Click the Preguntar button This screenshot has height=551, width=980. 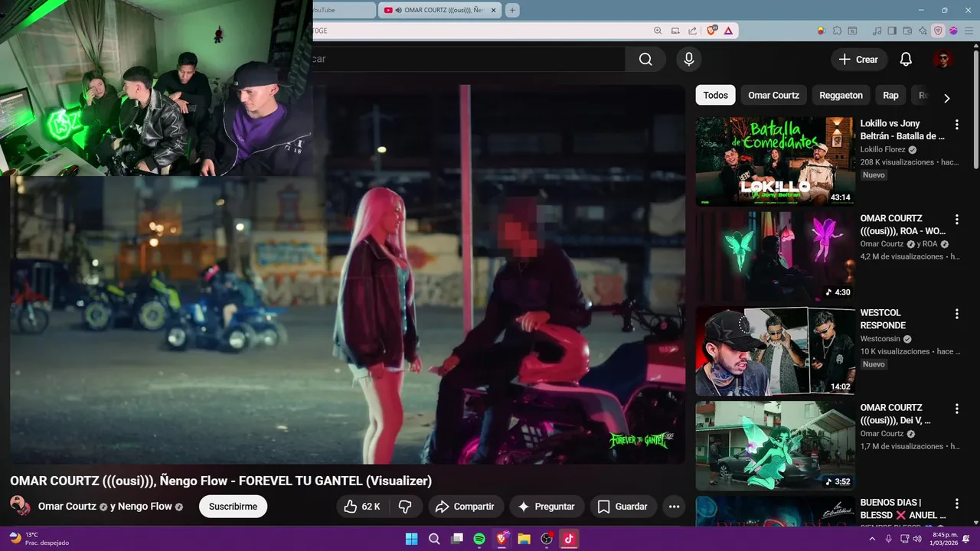[x=547, y=507]
